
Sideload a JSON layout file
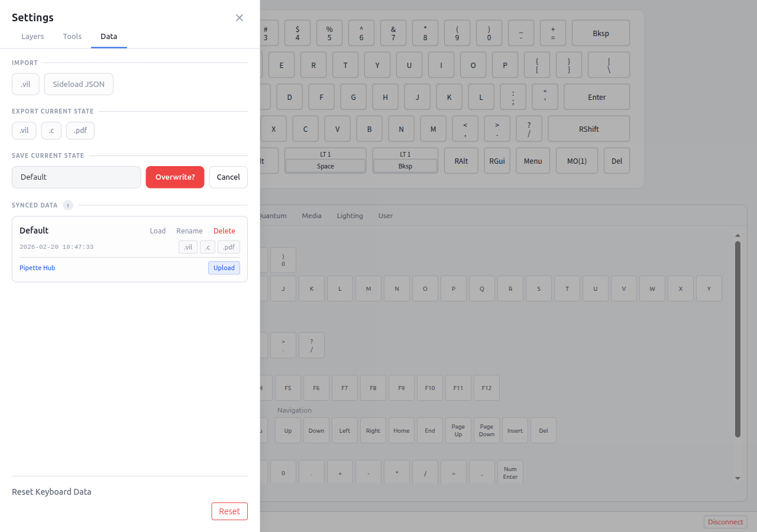click(x=79, y=84)
